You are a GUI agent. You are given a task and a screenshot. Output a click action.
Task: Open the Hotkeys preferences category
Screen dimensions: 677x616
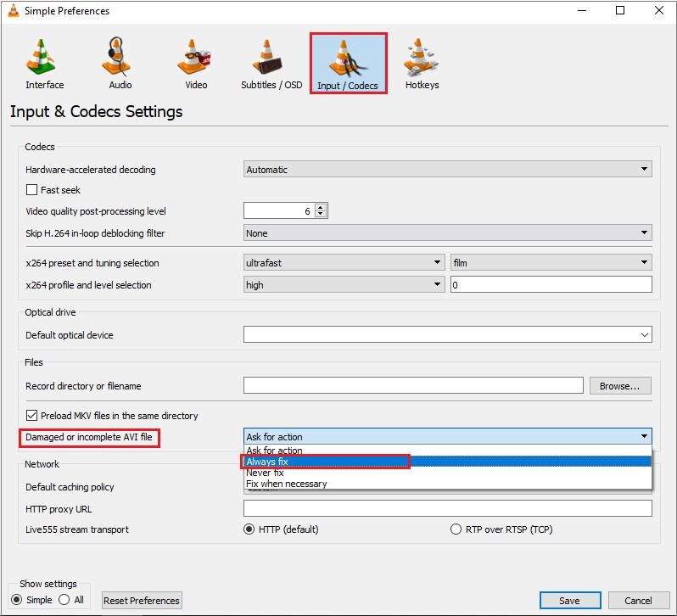tap(422, 64)
